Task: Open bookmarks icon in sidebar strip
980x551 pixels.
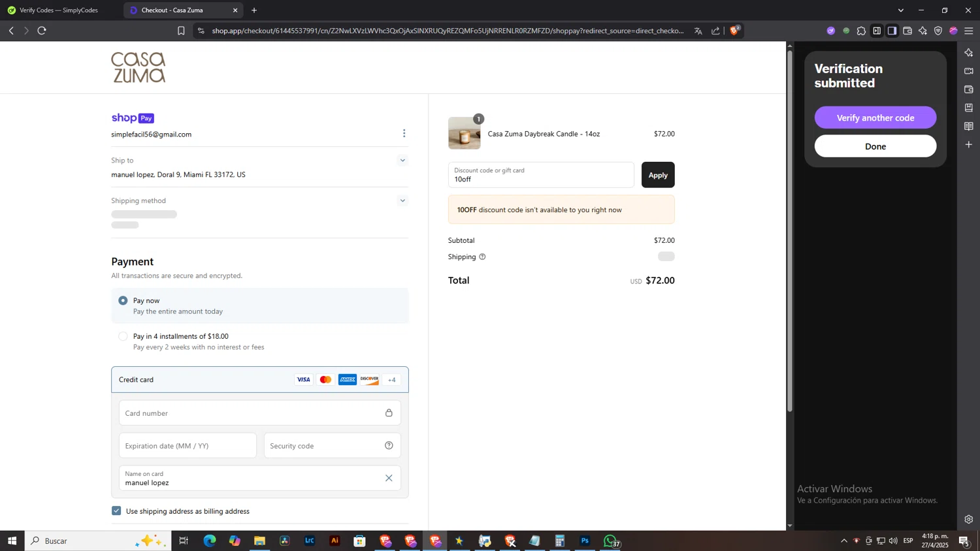Action: [969, 107]
